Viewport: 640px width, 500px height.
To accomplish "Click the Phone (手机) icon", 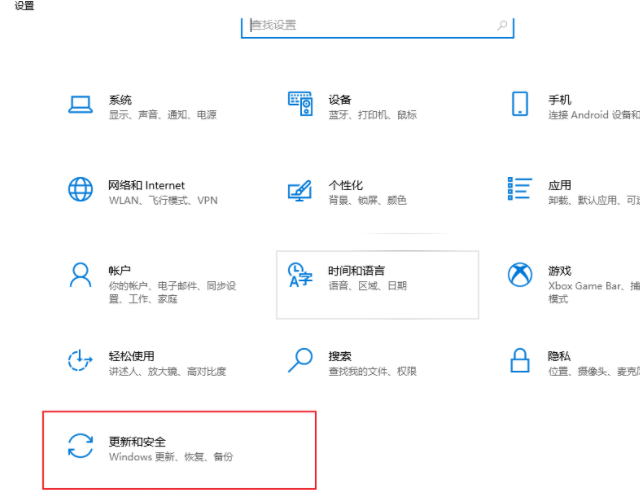I will coord(519,104).
